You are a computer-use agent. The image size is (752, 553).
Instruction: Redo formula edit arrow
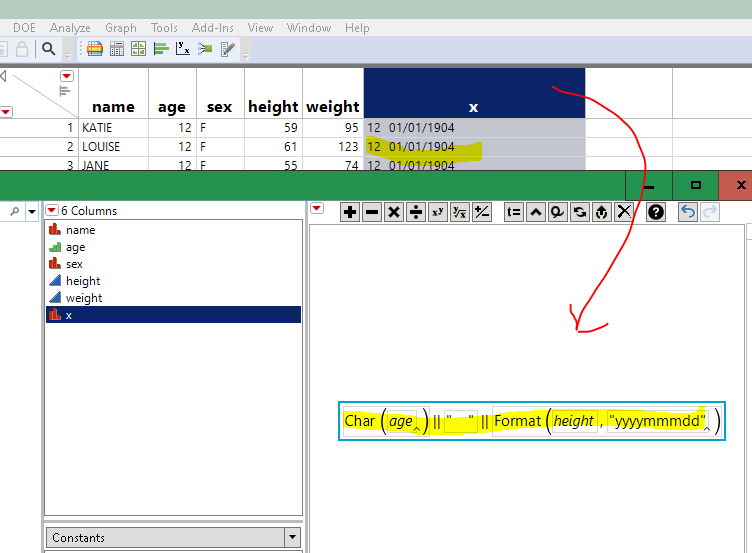pos(710,212)
